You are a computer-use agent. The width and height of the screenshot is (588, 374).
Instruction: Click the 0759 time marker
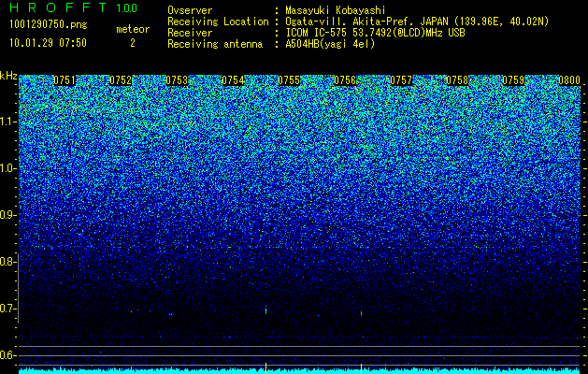[x=513, y=80]
